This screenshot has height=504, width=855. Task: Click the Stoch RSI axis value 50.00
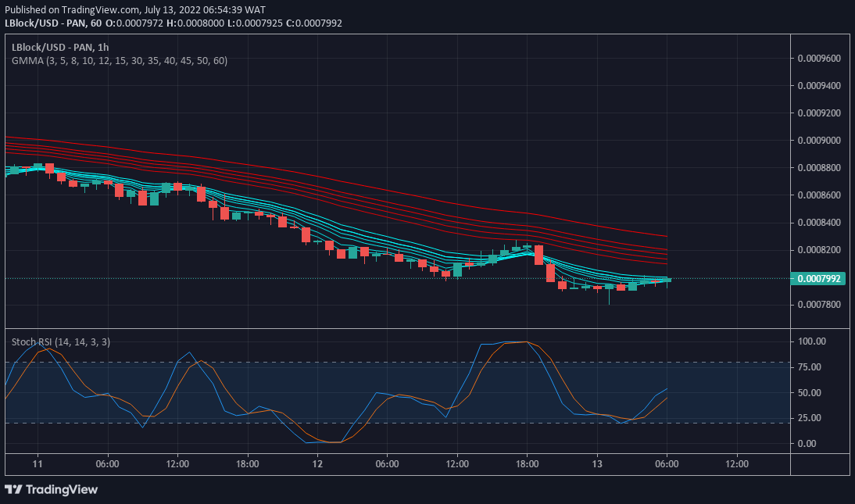[810, 393]
